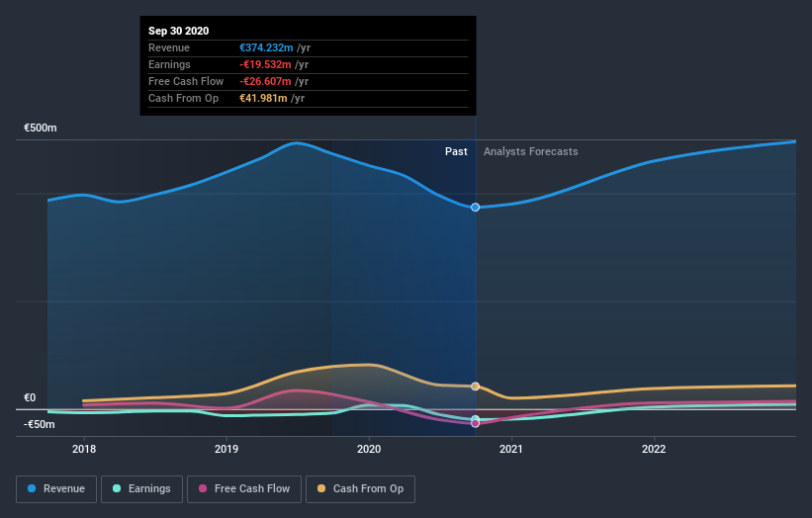Click the Revenue row label in tooltip
Image resolution: width=812 pixels, height=518 pixels.
coord(169,47)
